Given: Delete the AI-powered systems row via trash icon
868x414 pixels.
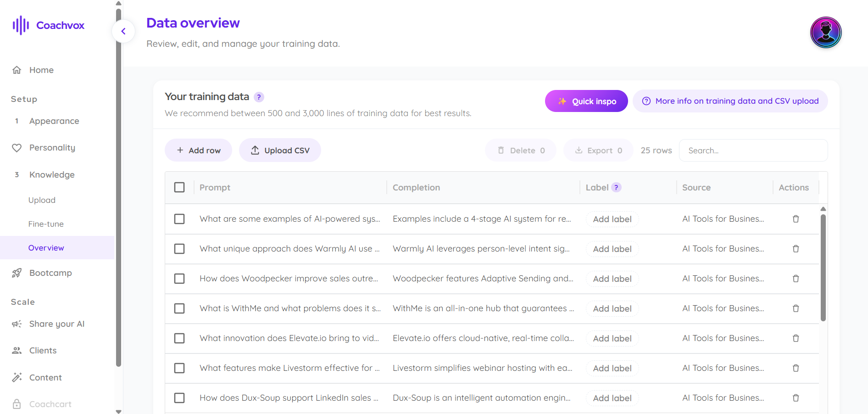Looking at the screenshot, I should [796, 219].
